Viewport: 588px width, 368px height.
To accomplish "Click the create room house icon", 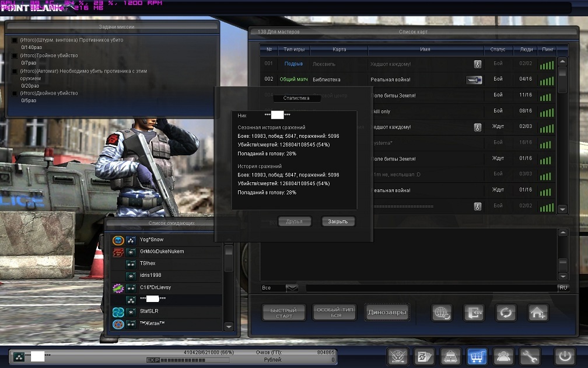I will pyautogui.click(x=538, y=313).
